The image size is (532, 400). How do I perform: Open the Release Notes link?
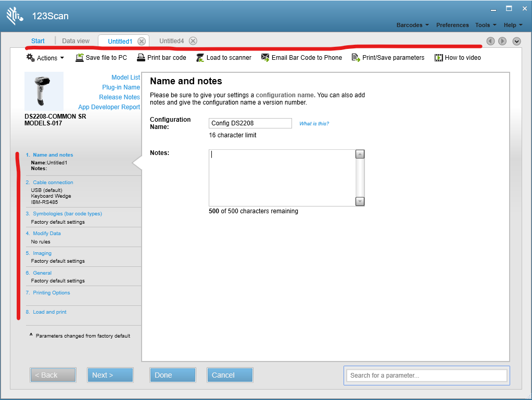(x=119, y=97)
